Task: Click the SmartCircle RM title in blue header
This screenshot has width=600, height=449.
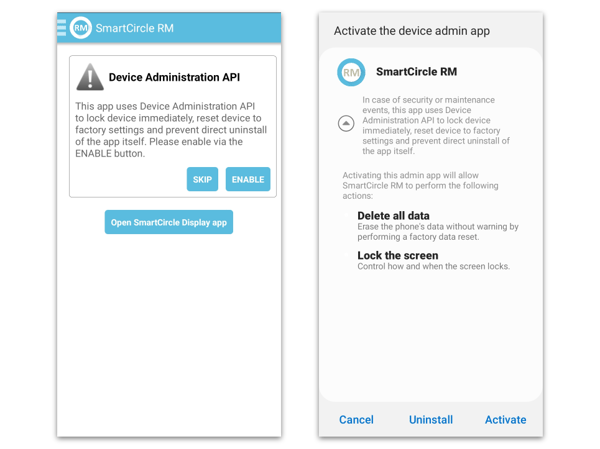Action: (134, 28)
